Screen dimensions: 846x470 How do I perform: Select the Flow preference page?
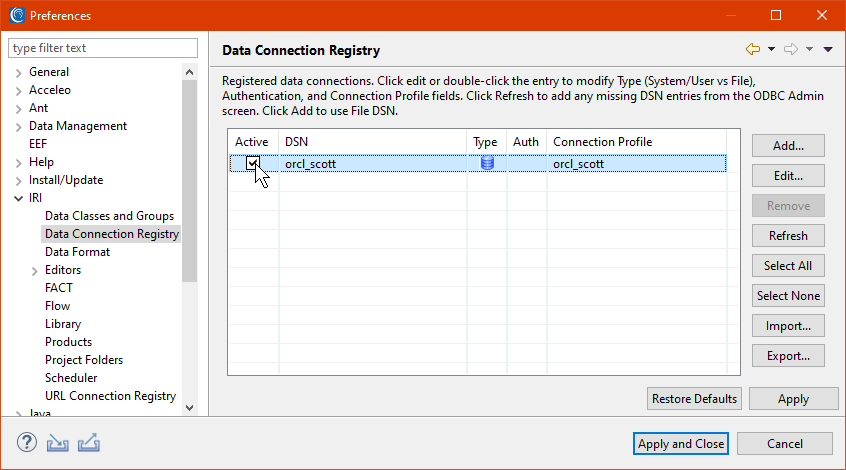tap(57, 306)
